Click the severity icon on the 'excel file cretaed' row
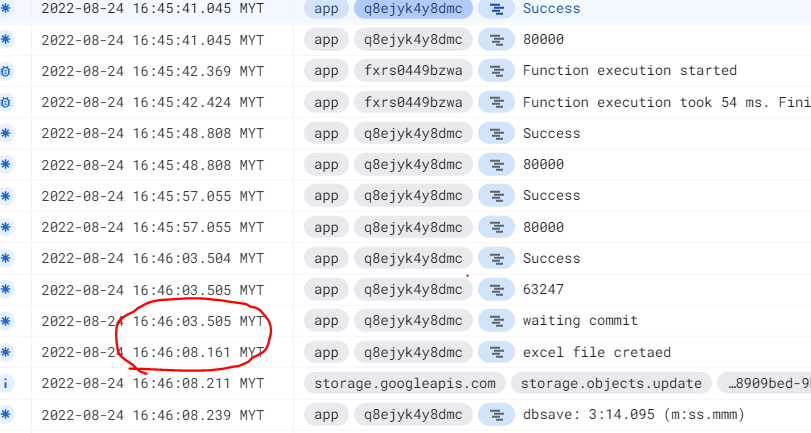Screen dimensions: 811x433 [x=6, y=352]
